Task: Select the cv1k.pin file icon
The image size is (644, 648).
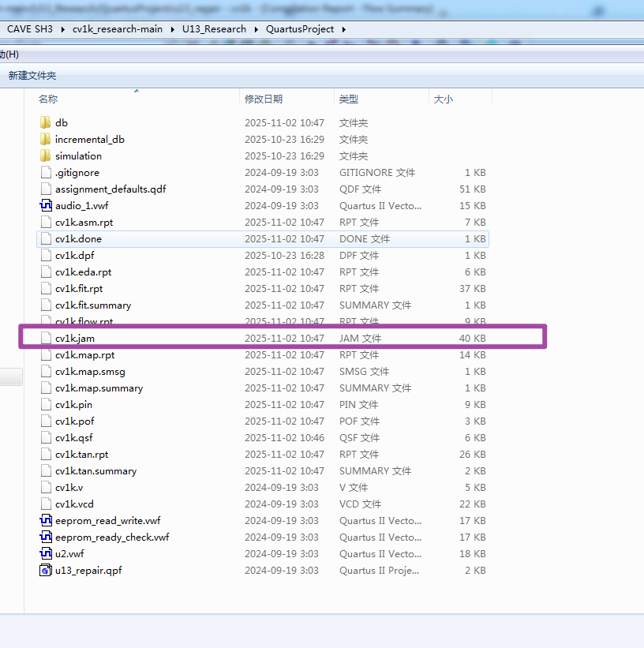Action: [46, 405]
